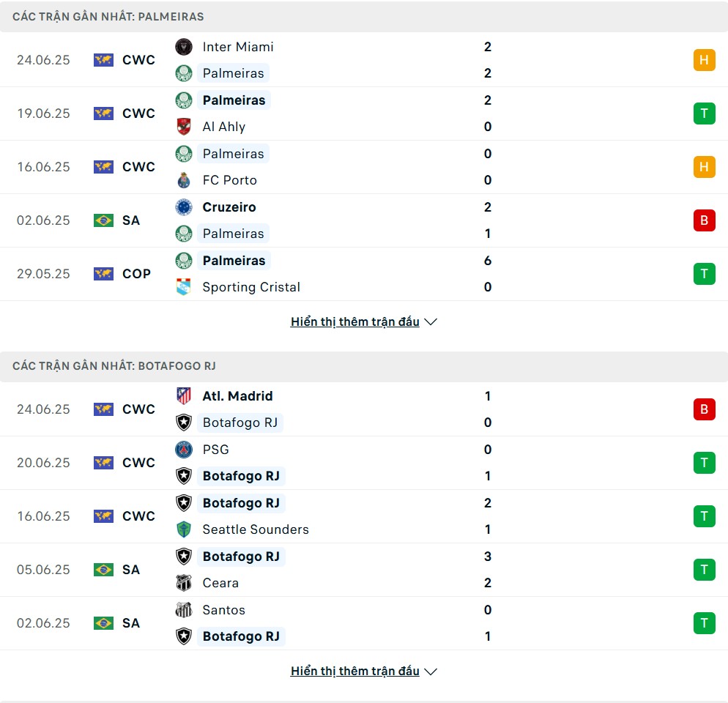Click the Inter Miami club crest
The height and width of the screenshot is (703, 728).
[184, 47]
